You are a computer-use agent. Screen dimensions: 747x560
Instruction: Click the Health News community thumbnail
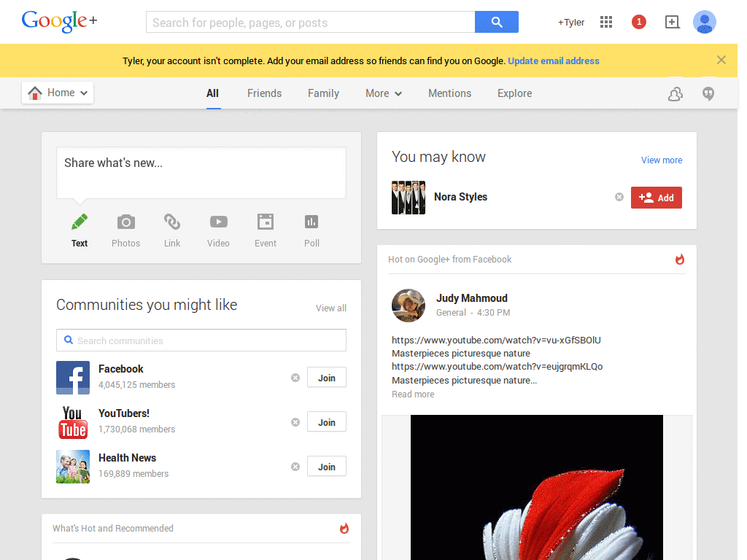73,467
